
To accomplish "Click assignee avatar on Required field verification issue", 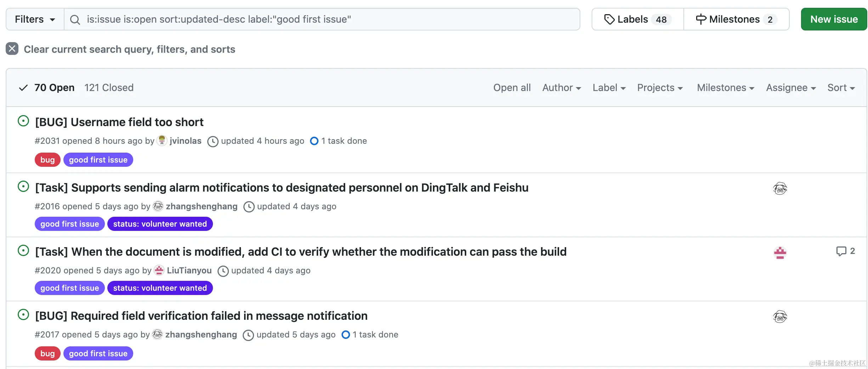I will coord(780,317).
